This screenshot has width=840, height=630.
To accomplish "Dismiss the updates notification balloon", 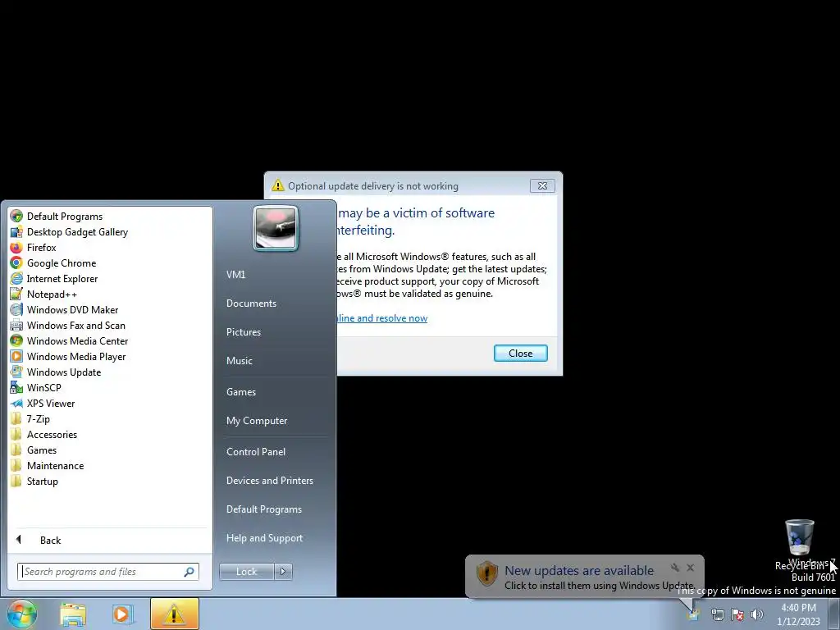I will click(x=691, y=568).
